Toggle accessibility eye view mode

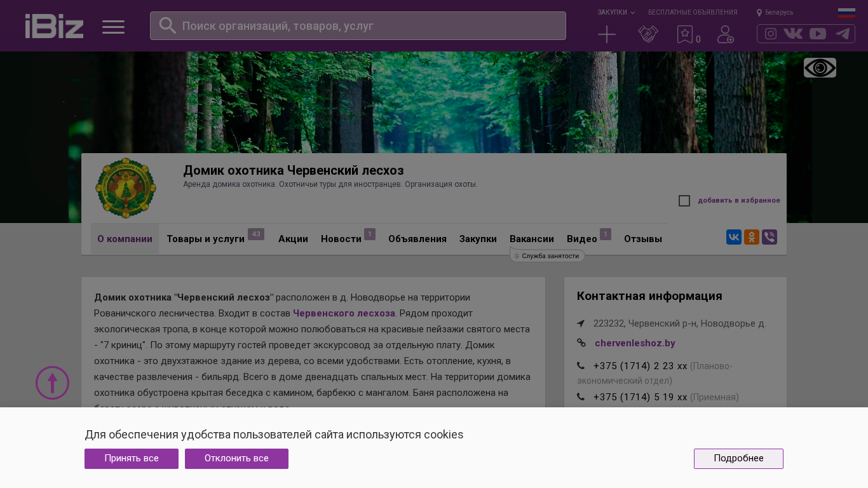pyautogui.click(x=820, y=67)
